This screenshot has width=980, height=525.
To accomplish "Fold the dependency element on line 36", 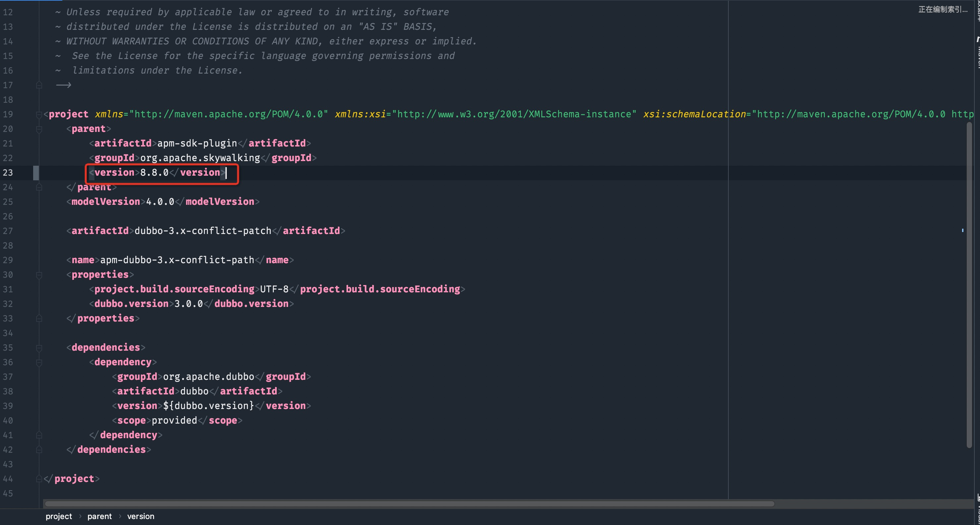I will tap(39, 363).
